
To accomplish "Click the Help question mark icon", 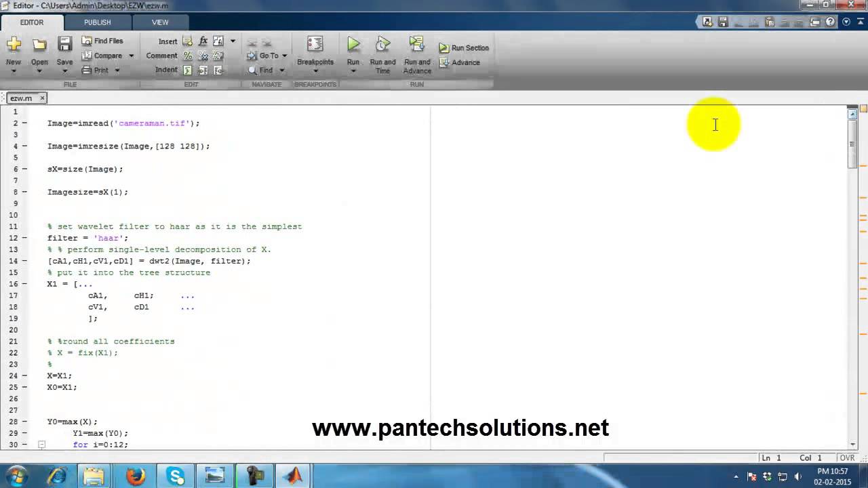I will [831, 22].
